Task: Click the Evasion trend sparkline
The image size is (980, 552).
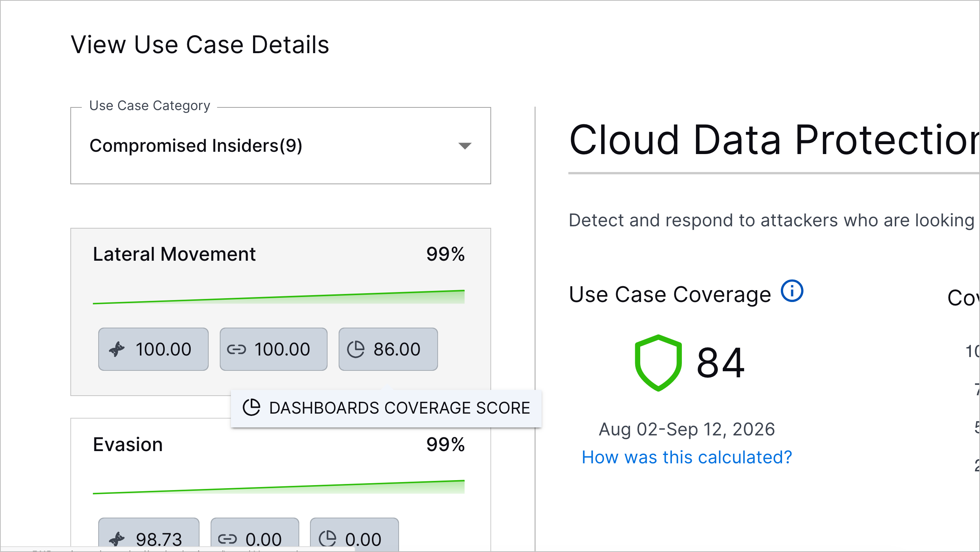Action: tap(279, 487)
